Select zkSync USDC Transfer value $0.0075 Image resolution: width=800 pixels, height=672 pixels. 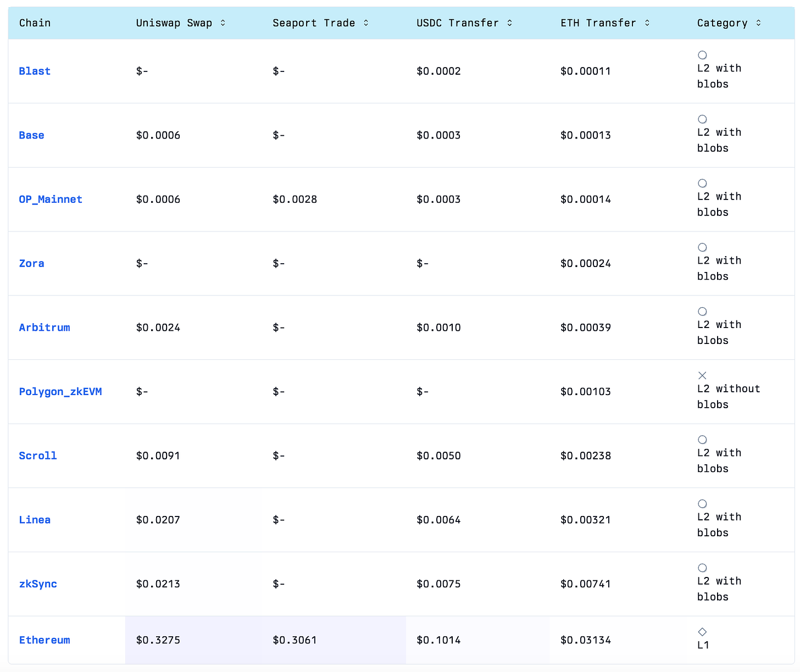(439, 584)
